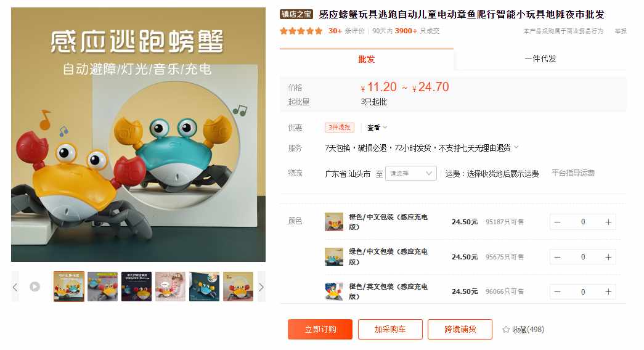Add item via 加采购车 button
Screen dimensions: 644x350
point(390,330)
